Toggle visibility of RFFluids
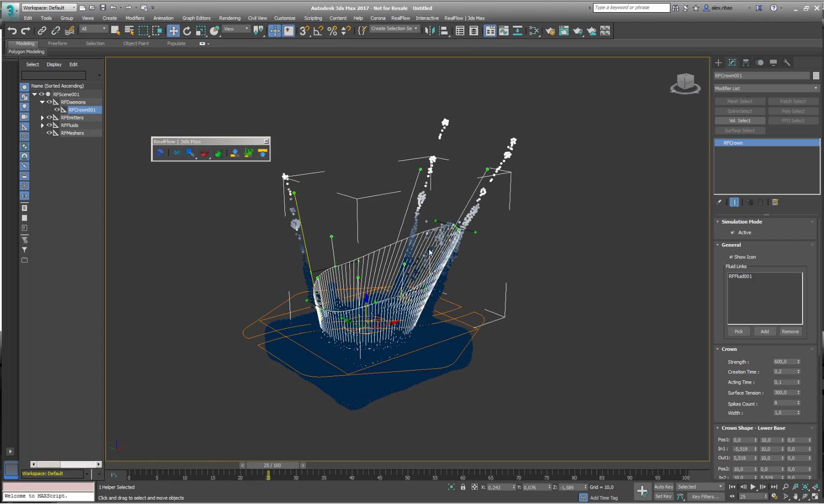This screenshot has width=824, height=504. coord(49,125)
